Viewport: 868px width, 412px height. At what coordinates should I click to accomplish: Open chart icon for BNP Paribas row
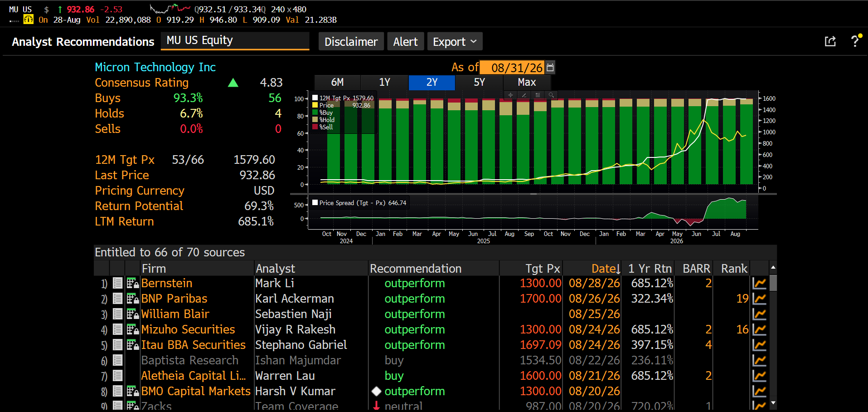point(759,299)
